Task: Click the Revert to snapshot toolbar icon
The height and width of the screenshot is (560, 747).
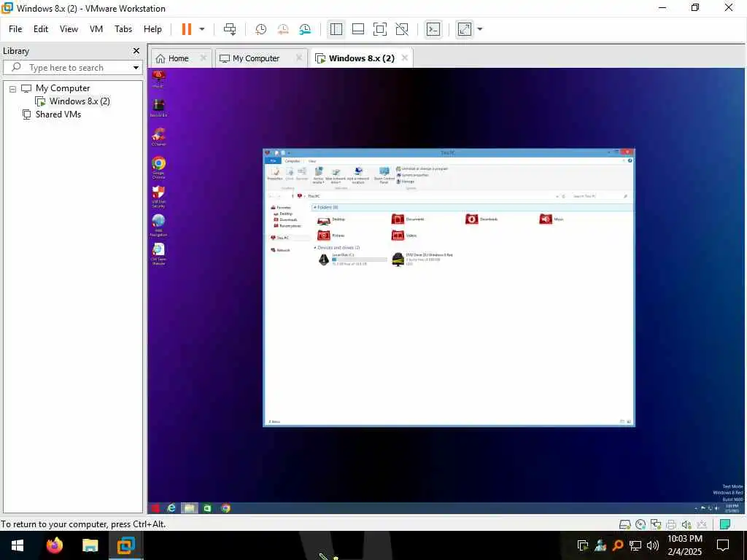Action: click(x=283, y=29)
